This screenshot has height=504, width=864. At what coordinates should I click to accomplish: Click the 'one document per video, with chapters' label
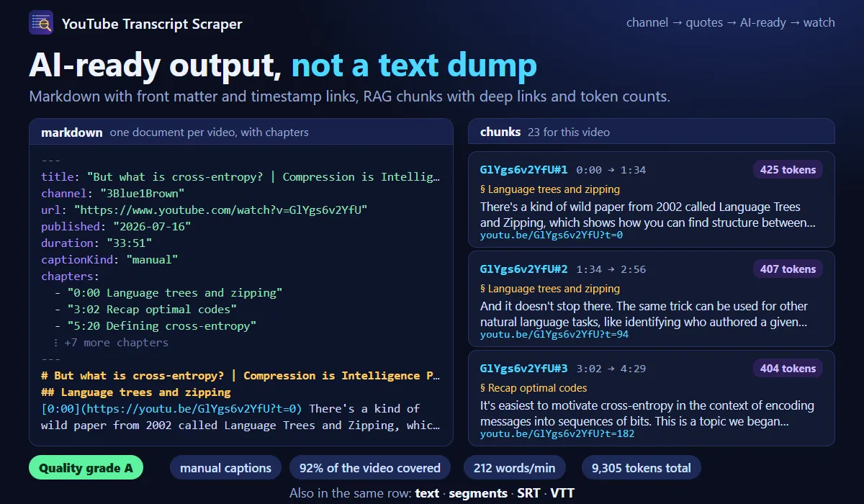209,132
